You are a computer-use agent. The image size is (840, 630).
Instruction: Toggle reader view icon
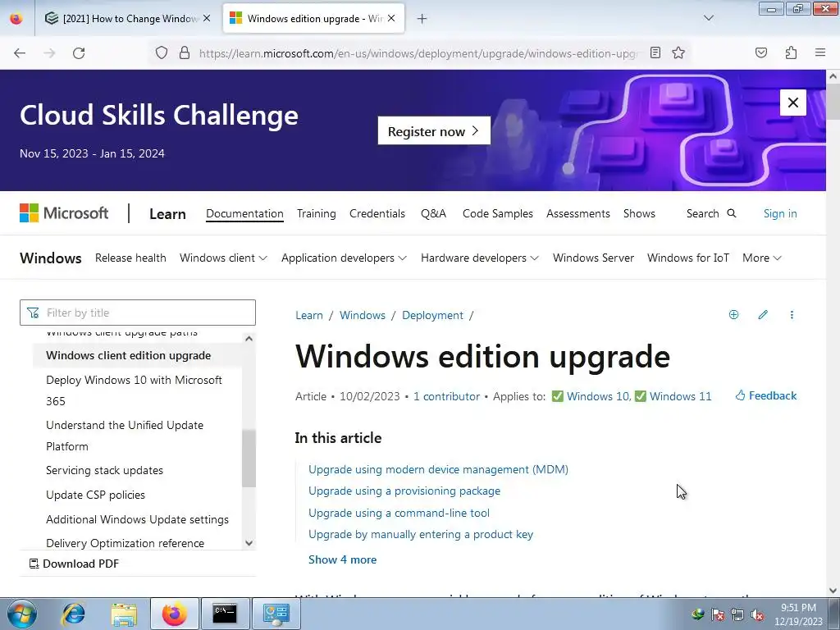(655, 52)
